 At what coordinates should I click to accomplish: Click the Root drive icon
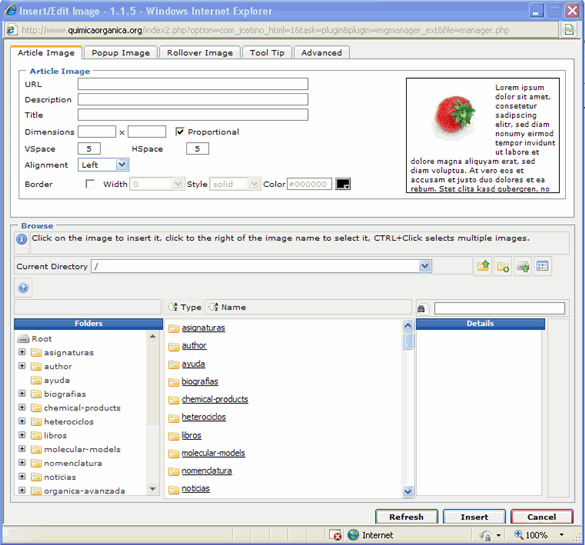click(x=24, y=339)
